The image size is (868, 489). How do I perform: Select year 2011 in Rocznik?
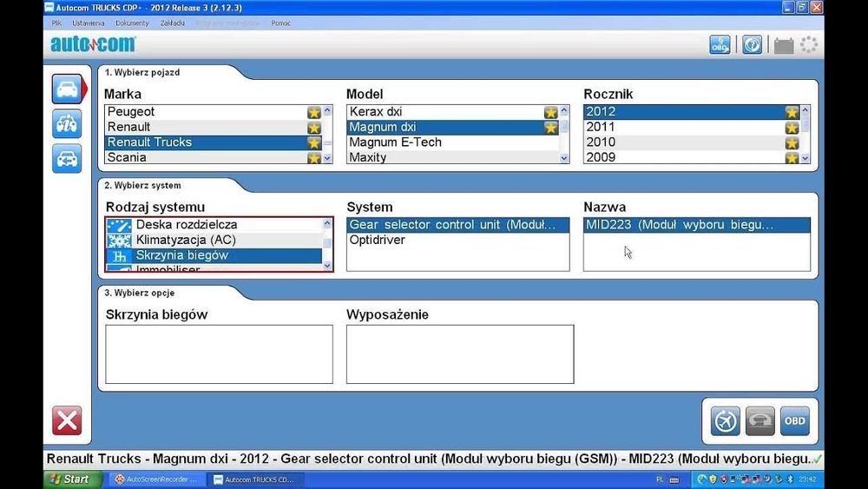(x=692, y=127)
